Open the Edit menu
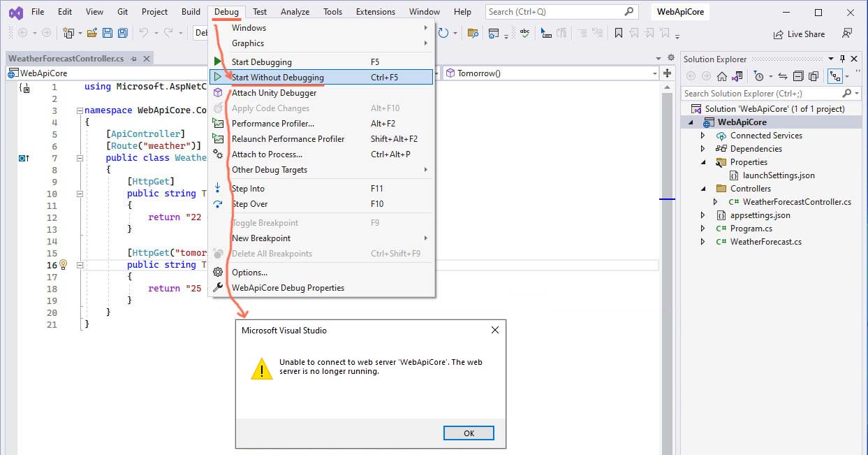The height and width of the screenshot is (455, 868). [65, 12]
